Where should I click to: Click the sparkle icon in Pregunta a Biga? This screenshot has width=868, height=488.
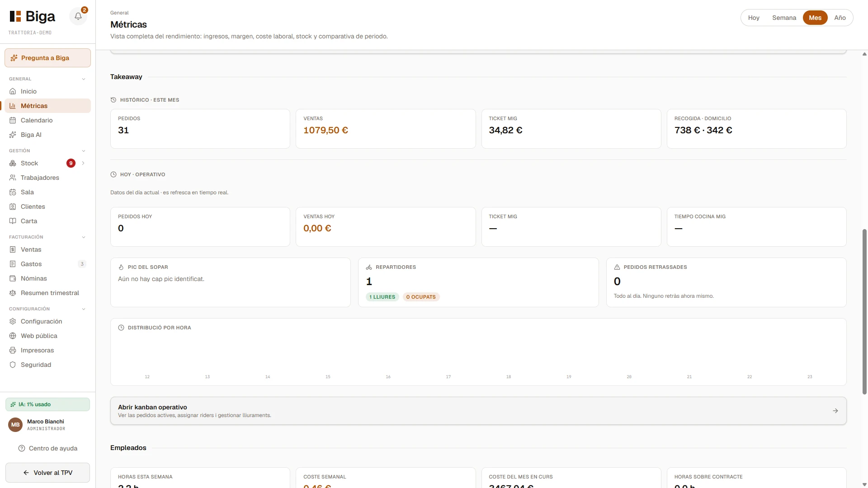click(x=14, y=58)
